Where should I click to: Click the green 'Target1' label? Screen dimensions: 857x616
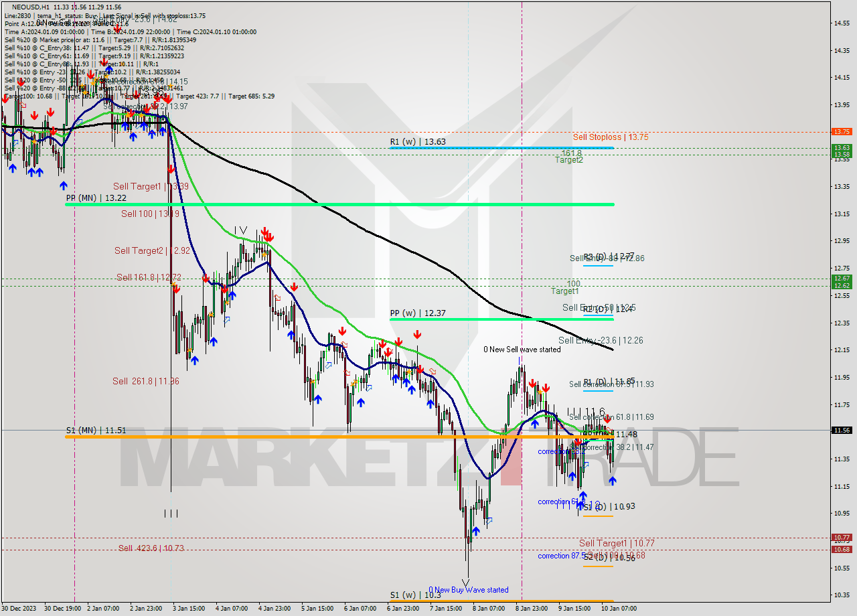[565, 291]
